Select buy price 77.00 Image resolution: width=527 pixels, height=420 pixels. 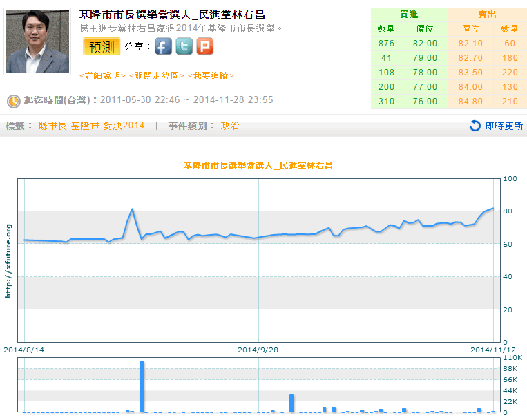point(425,87)
